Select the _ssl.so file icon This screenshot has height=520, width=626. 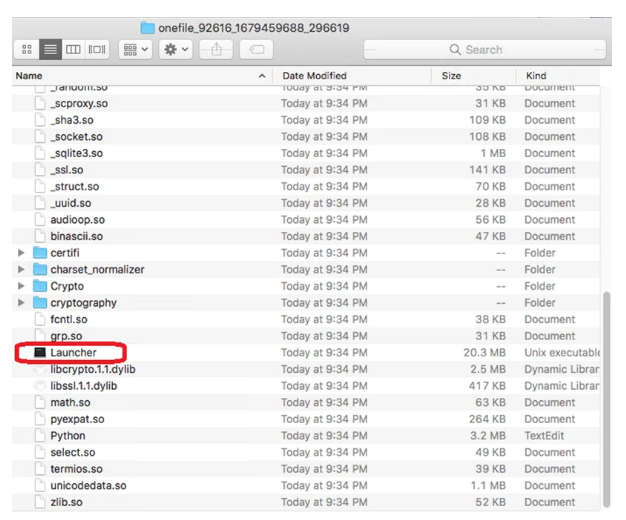40,170
